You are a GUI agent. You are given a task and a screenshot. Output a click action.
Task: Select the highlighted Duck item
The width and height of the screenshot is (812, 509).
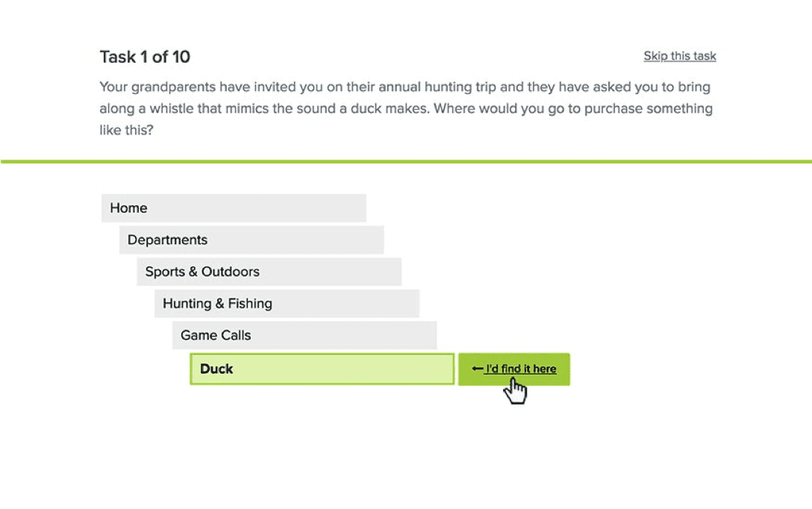pyautogui.click(x=322, y=369)
